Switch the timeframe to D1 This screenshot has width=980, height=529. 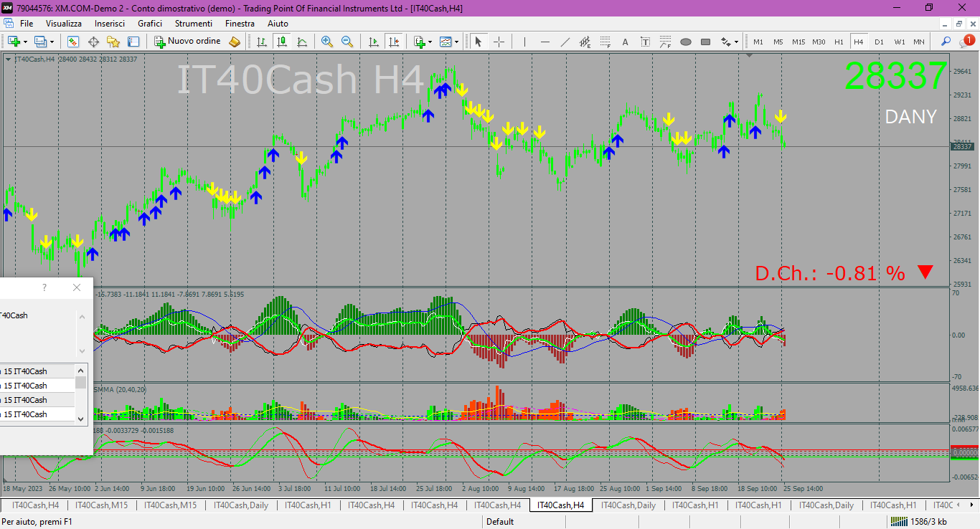coord(879,42)
